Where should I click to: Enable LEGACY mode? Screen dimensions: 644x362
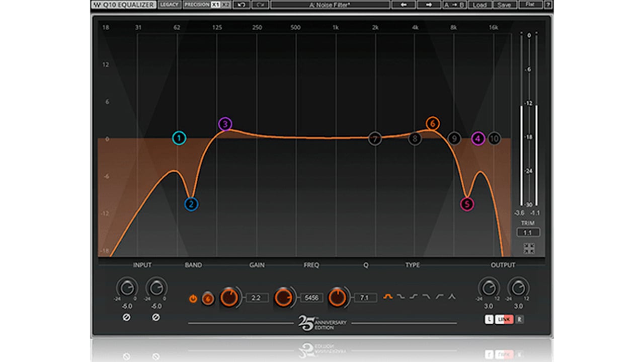tap(169, 5)
